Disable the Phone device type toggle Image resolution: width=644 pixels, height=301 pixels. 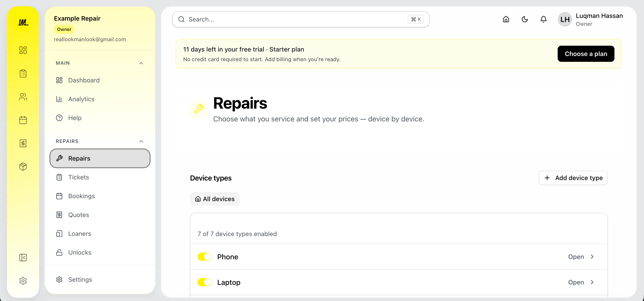tap(204, 257)
